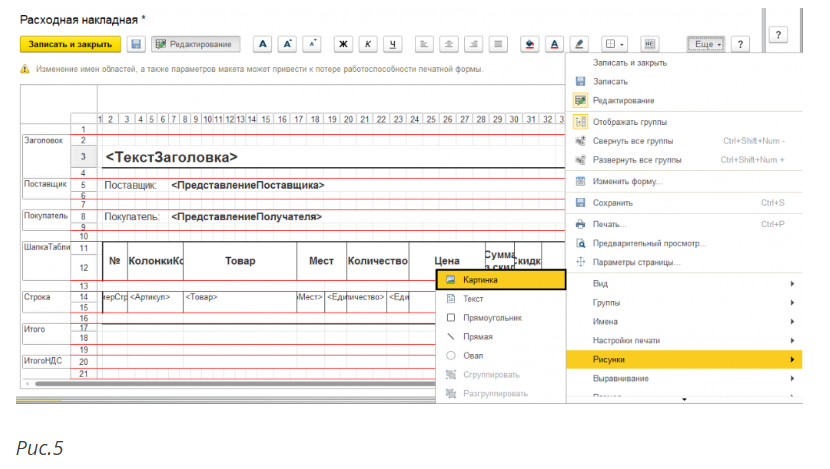Choose Параметры страницы menu item
Image resolution: width=830 pixels, height=469 pixels.
(636, 262)
